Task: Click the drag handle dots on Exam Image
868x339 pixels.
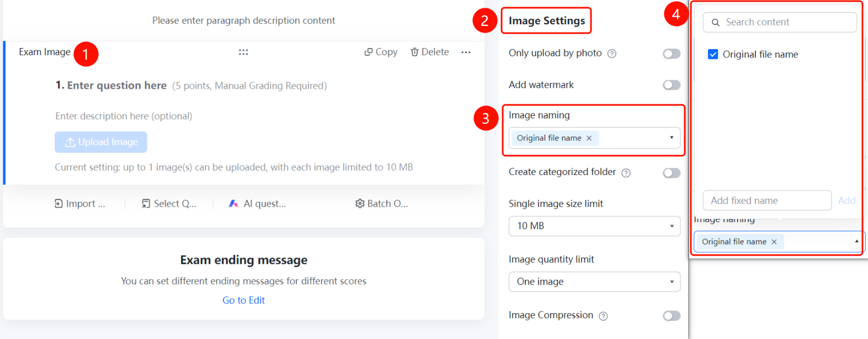Action: pyautogui.click(x=243, y=52)
